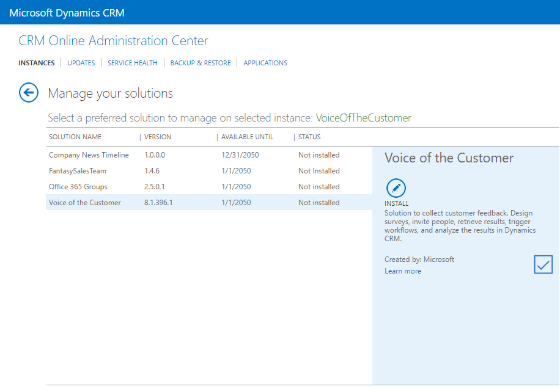Select the Company News Timeline row
Viewport: 560px width, 392px height.
(89, 155)
